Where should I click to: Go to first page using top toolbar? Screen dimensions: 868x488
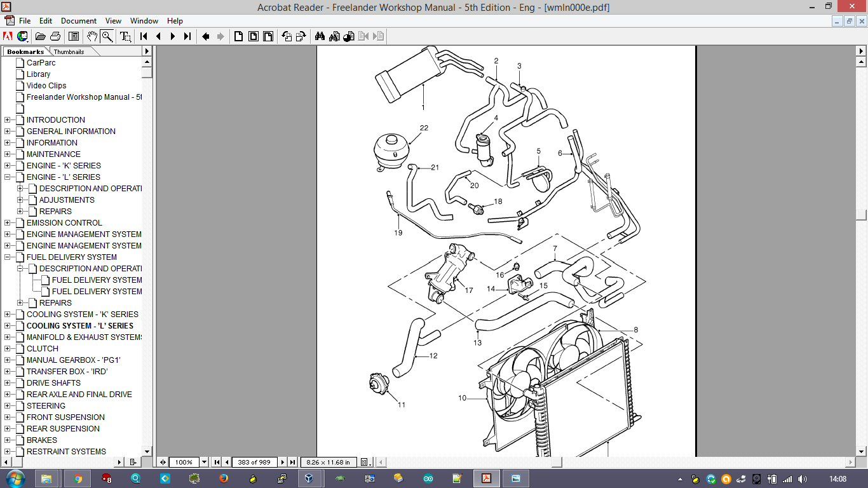click(x=144, y=36)
